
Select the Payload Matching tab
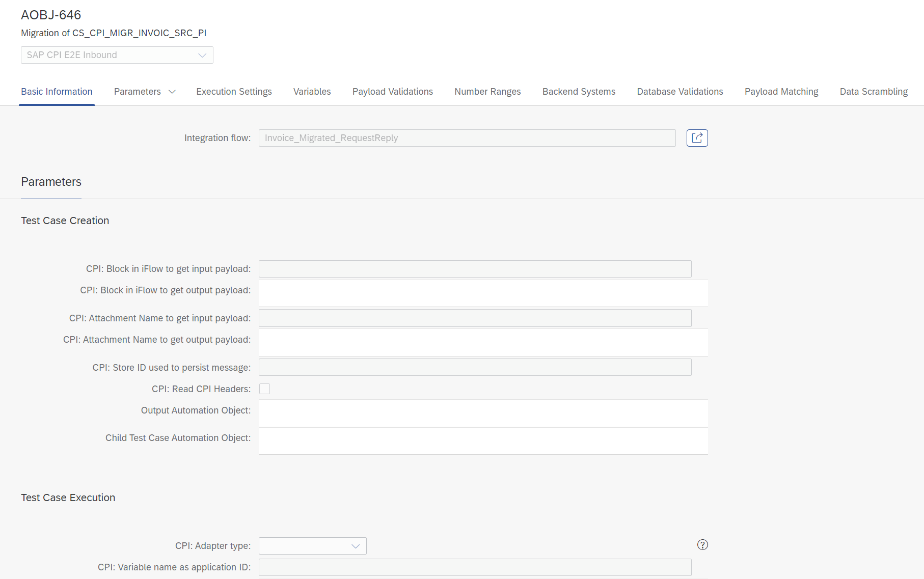(781, 92)
